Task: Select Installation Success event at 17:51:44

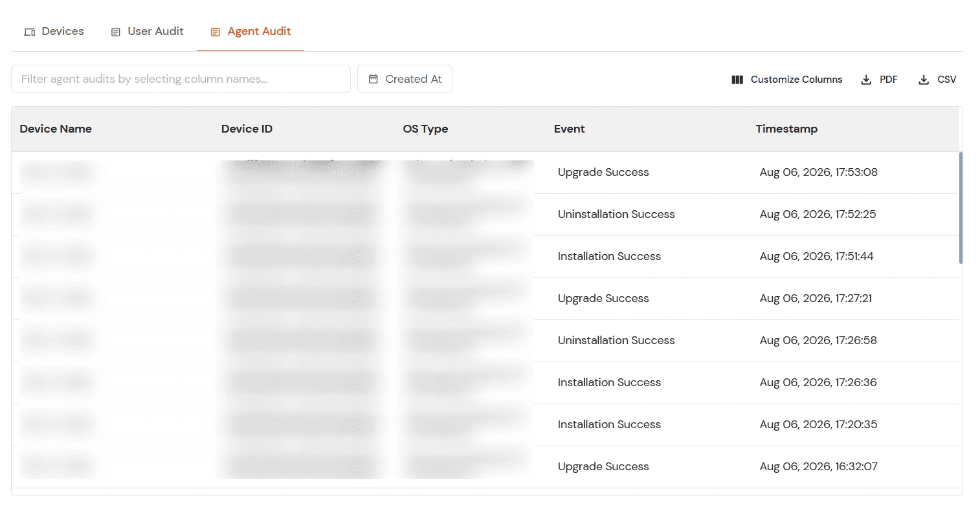Action: point(609,256)
